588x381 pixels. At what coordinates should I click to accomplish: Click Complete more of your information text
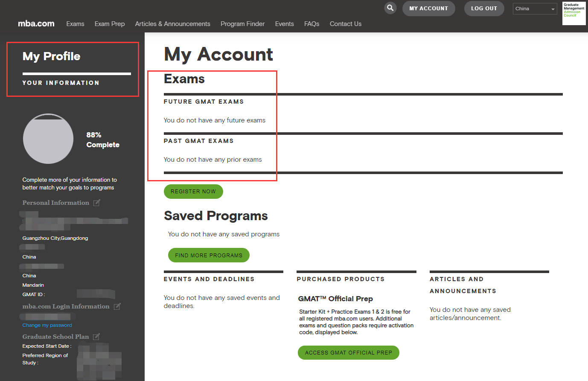click(x=70, y=183)
